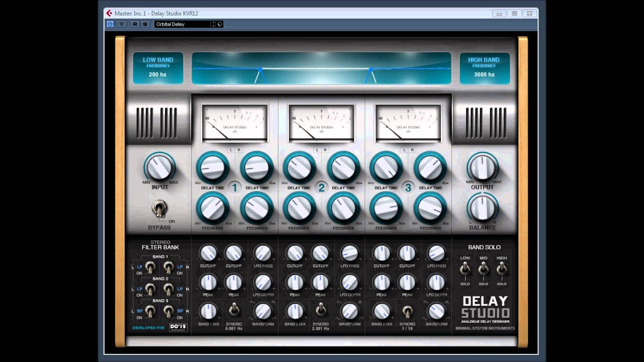The height and width of the screenshot is (362, 644).
Task: Click the BAND 3 MIX knob
Action: (x=381, y=311)
